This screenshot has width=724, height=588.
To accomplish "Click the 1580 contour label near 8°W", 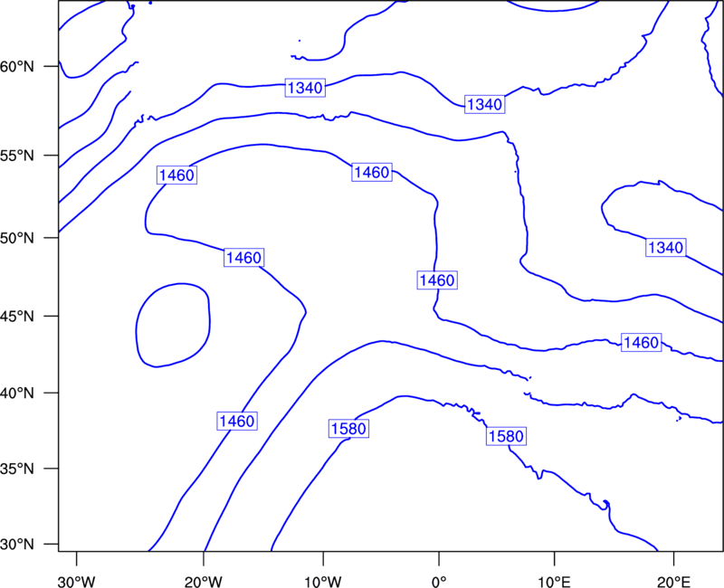I will (348, 429).
